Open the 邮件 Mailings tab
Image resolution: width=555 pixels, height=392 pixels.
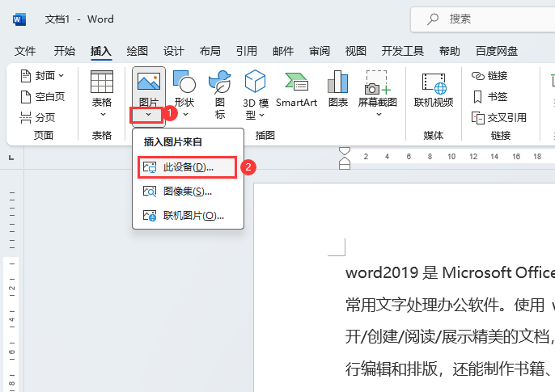click(x=283, y=51)
